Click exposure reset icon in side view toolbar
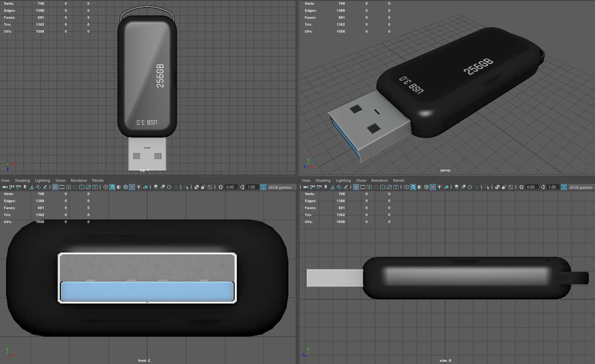The width and height of the screenshot is (595, 364). click(521, 187)
